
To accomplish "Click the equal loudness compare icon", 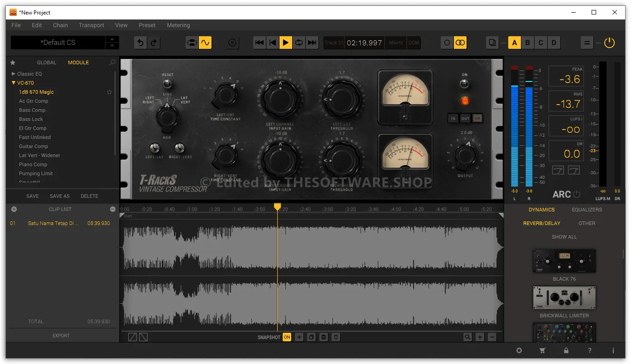I will click(587, 43).
